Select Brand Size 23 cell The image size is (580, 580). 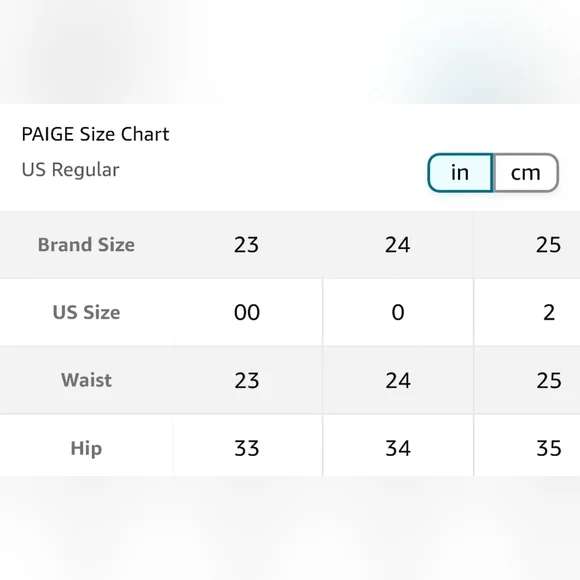point(247,245)
